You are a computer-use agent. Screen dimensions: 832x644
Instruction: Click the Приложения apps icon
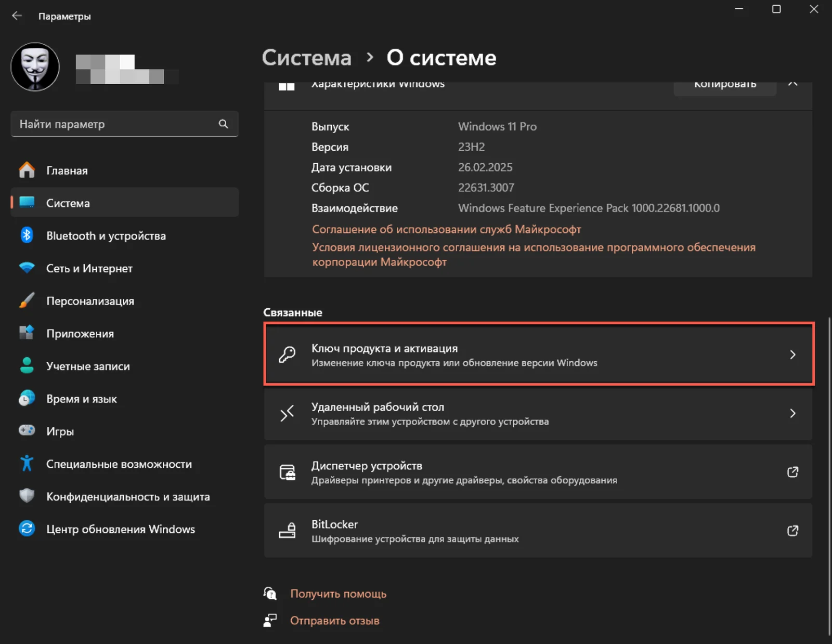[x=27, y=333]
